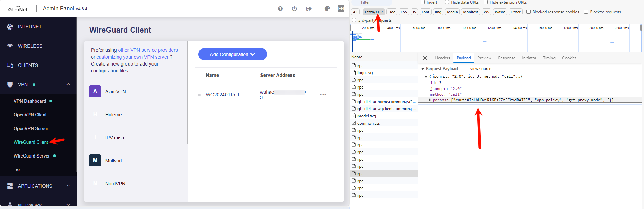Toggle the 3rd-party requests checkbox
Image resolution: width=644 pixels, height=209 pixels.
354,20
